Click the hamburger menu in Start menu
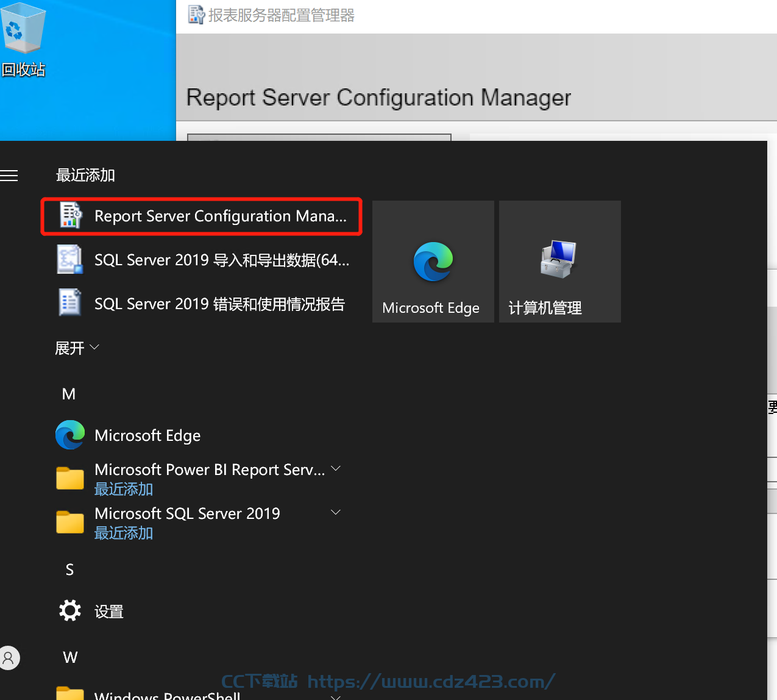This screenshot has width=777, height=700. (9, 176)
